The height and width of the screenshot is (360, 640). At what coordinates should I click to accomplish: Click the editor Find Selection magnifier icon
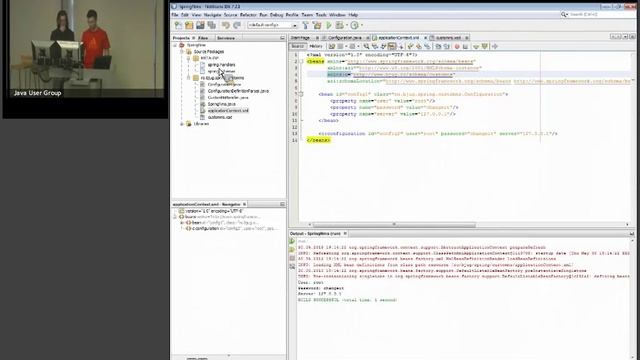coord(367,47)
